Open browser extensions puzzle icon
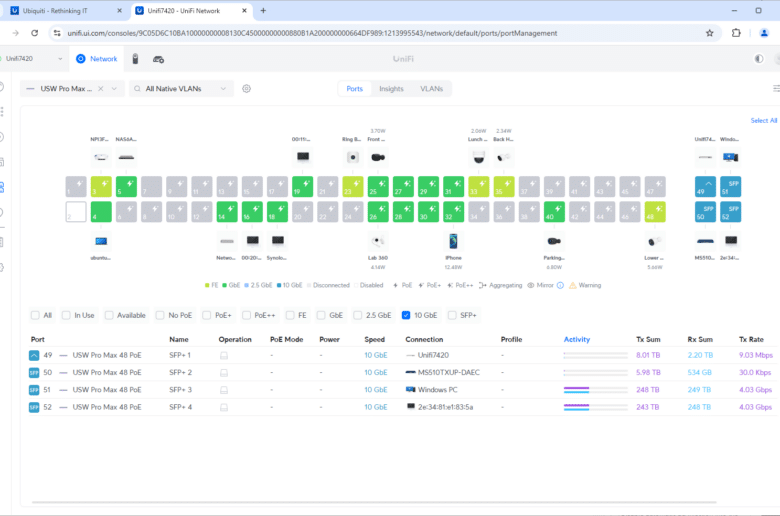The image size is (780, 516). [x=736, y=33]
